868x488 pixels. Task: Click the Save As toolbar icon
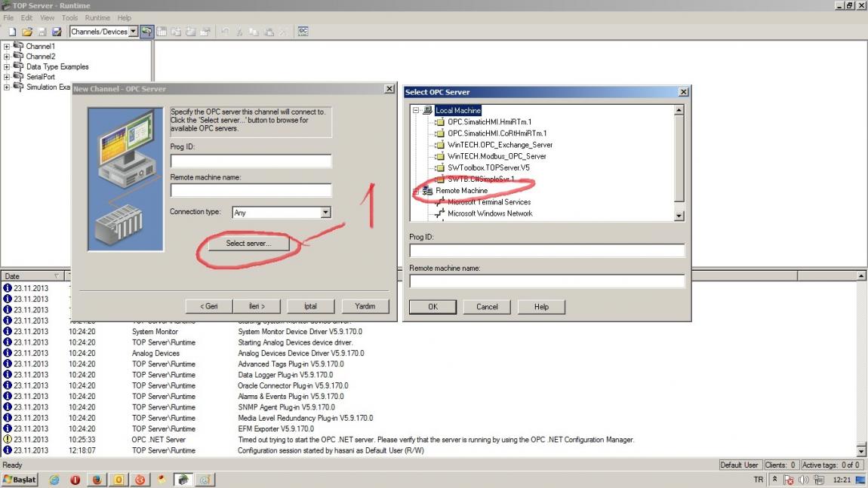click(57, 32)
